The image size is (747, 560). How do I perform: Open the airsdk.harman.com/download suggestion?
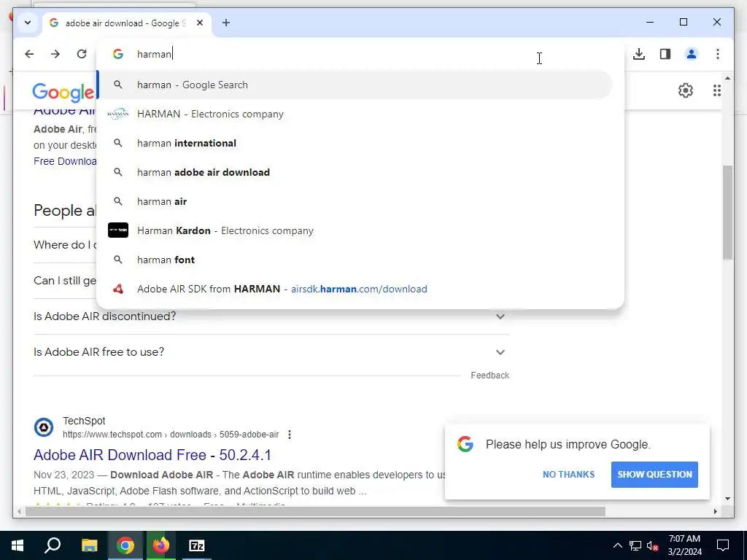click(x=355, y=289)
